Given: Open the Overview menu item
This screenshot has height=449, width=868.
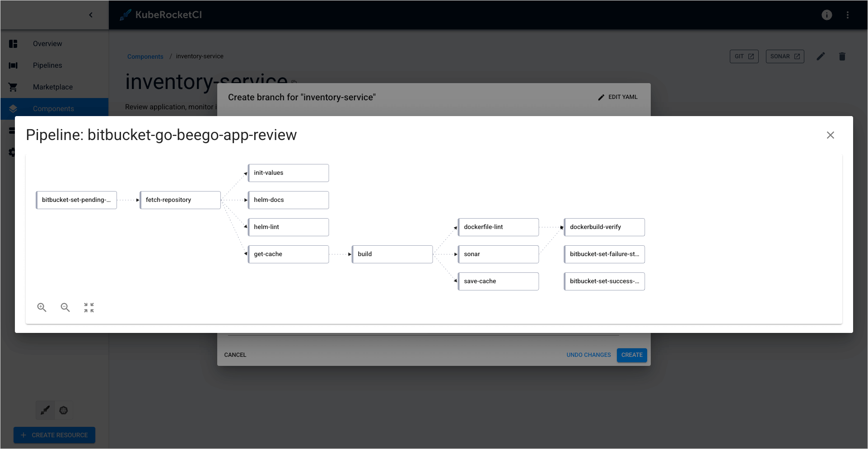Looking at the screenshot, I should [47, 44].
